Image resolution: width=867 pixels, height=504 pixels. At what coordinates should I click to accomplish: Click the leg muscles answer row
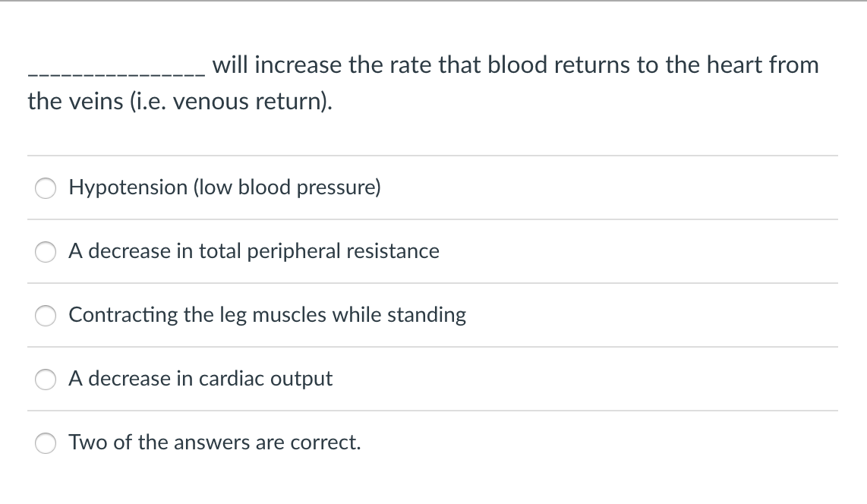pyautogui.click(x=266, y=315)
